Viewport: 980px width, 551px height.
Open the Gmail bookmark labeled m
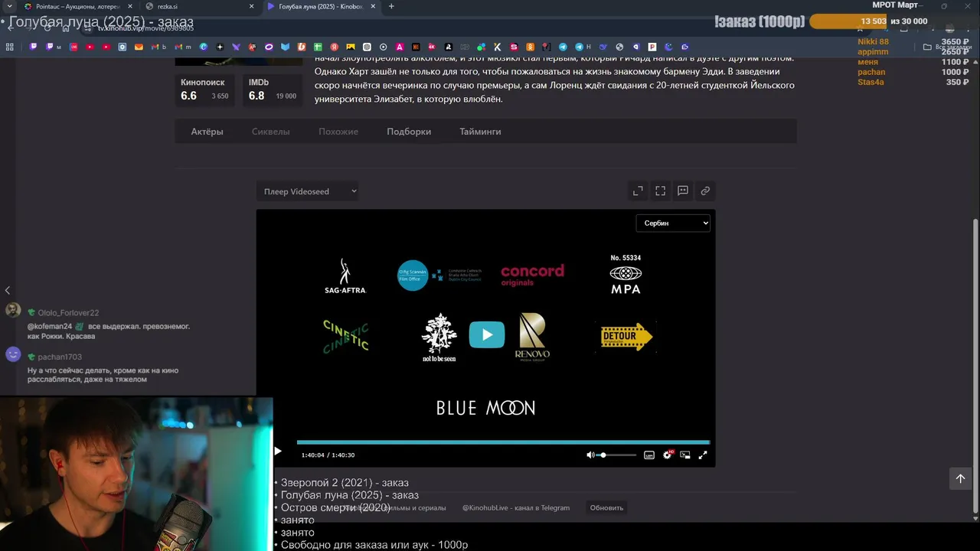182,47
